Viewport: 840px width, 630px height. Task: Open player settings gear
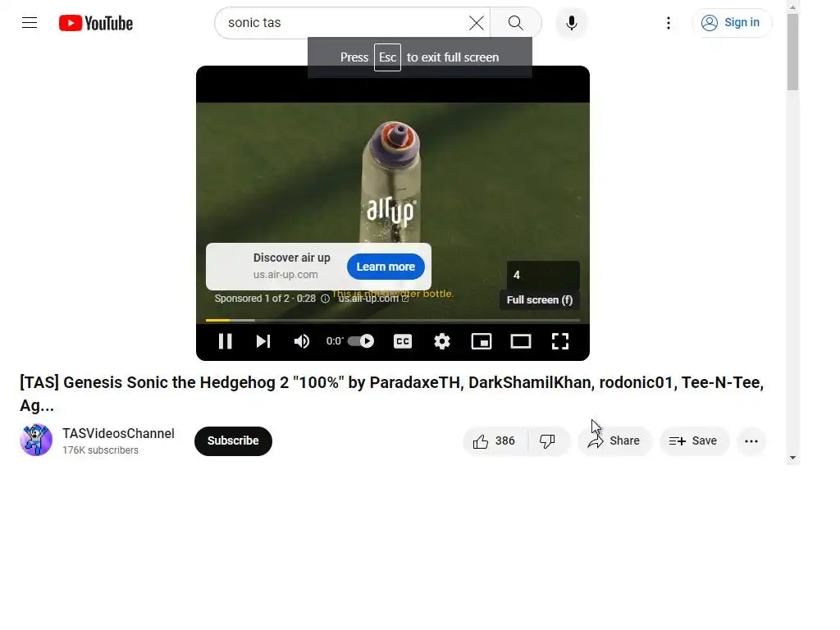(x=442, y=341)
